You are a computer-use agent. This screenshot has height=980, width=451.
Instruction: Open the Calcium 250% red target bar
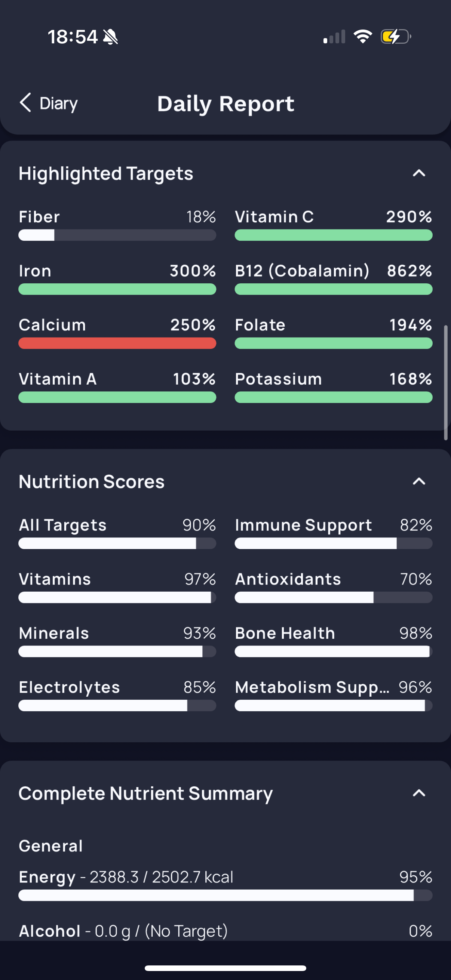pos(117,343)
